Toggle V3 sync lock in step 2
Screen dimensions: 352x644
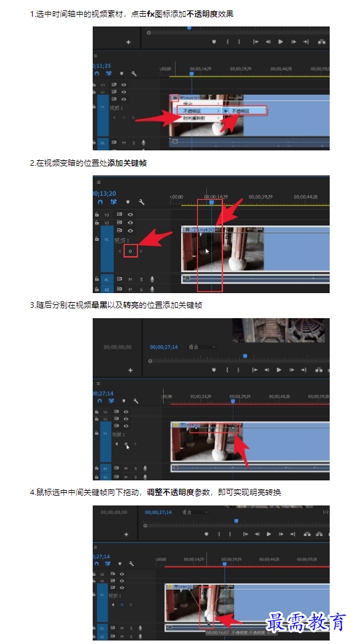click(119, 214)
